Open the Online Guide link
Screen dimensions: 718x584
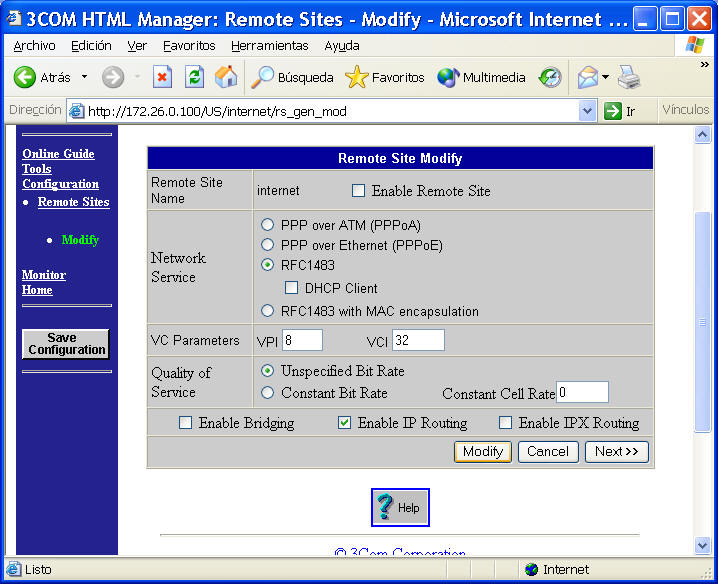[58, 154]
